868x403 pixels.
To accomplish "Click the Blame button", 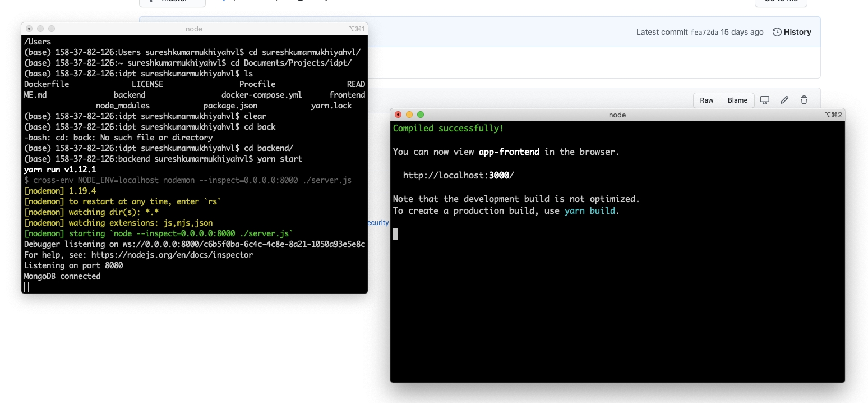I will 737,100.
